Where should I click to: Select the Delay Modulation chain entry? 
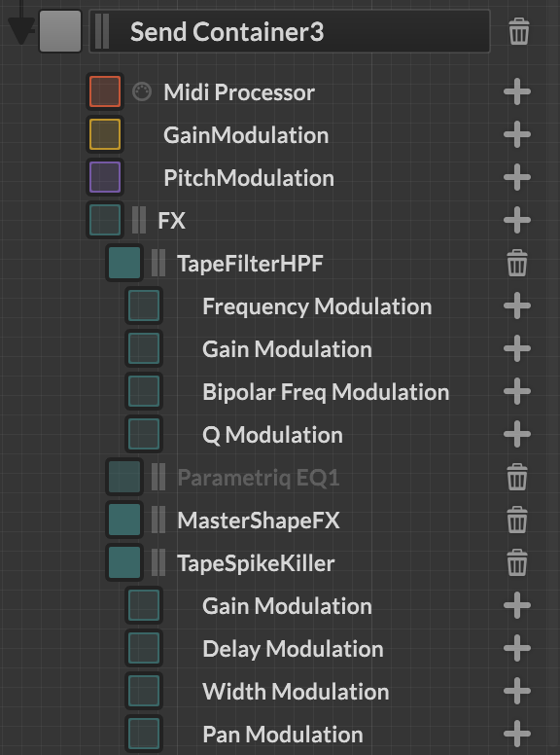point(293,649)
